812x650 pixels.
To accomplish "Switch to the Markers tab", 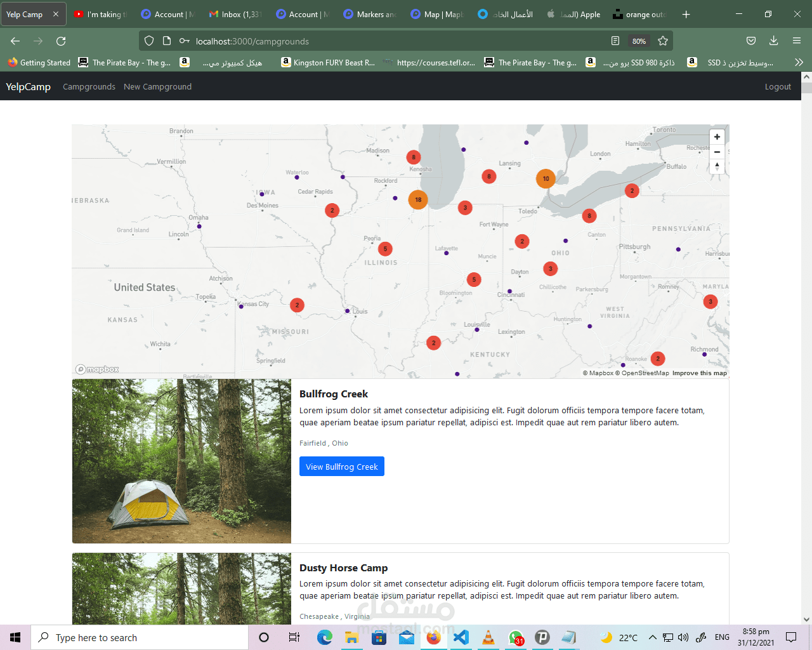I will pyautogui.click(x=370, y=14).
